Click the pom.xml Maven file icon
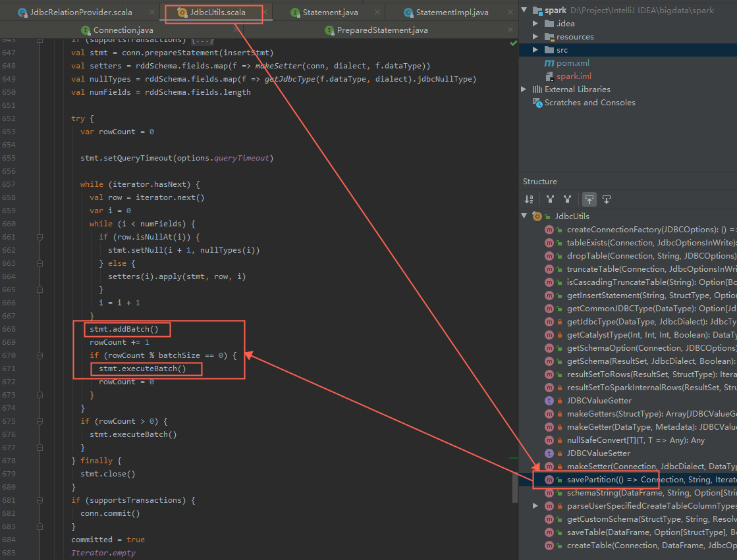 pos(549,63)
